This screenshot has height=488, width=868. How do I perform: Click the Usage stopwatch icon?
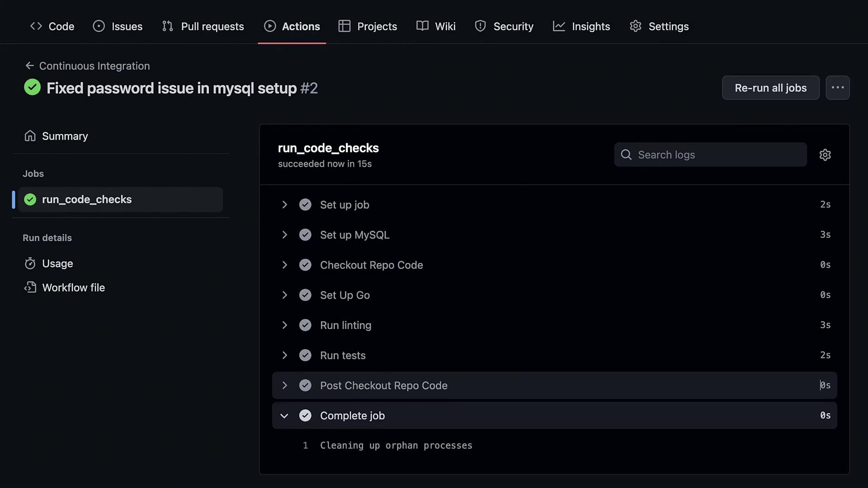30,263
